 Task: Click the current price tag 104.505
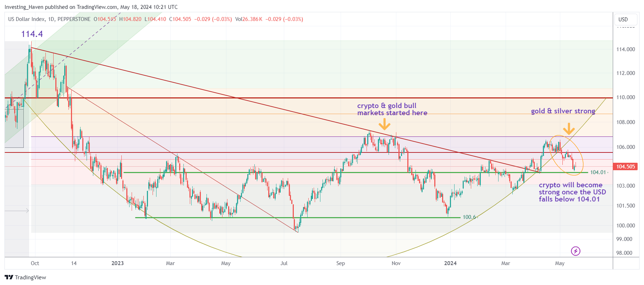pos(626,167)
